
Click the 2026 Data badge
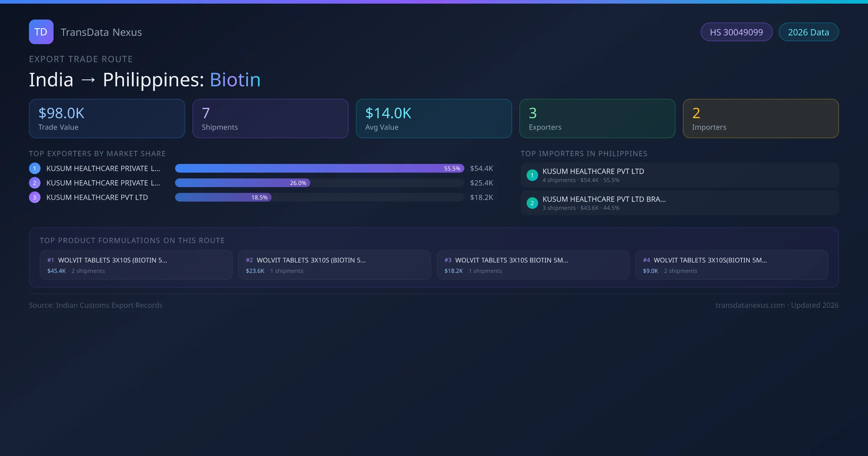tap(808, 32)
